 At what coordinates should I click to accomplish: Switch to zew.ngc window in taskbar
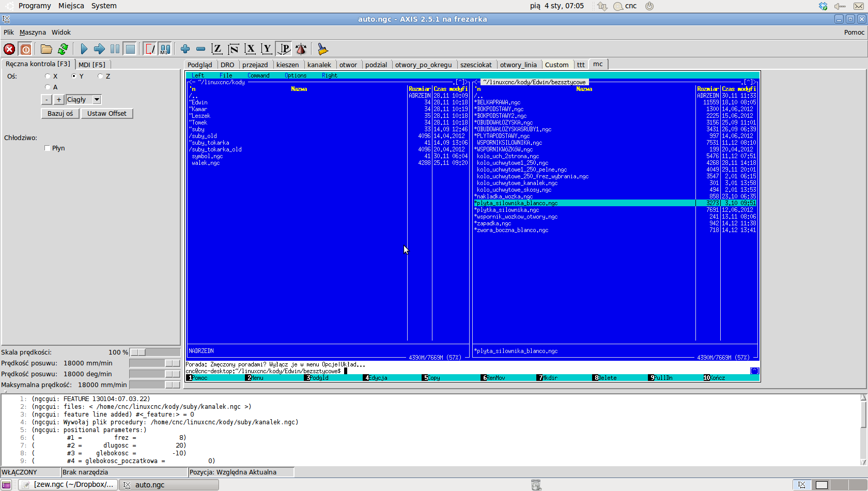[68, 485]
